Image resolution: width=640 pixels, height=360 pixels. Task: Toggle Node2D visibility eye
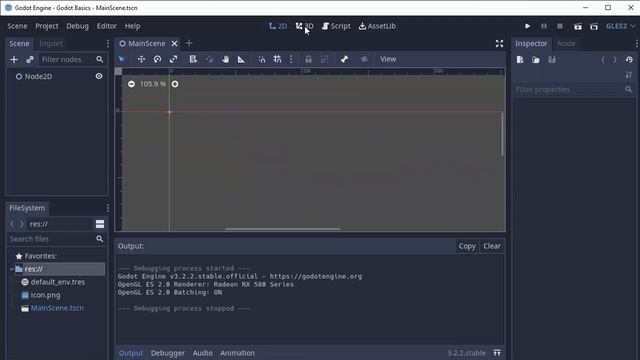tap(99, 76)
